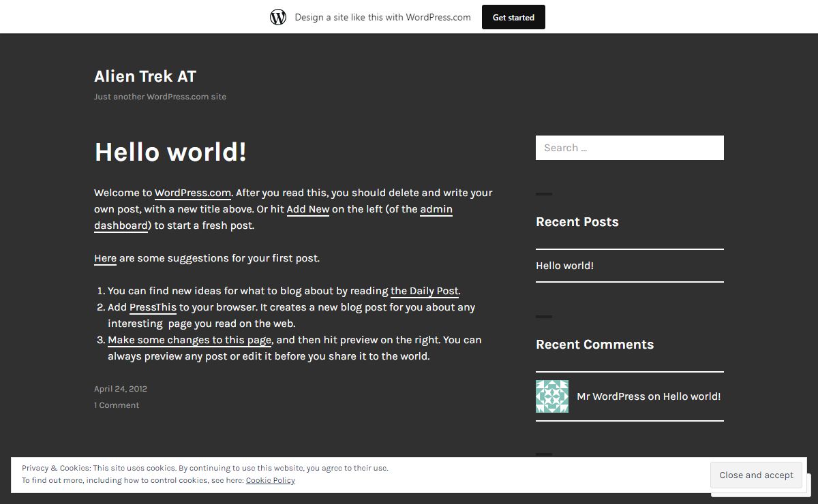This screenshot has width=818, height=504.
Task: Open the Cookie Policy link
Action: [x=271, y=480]
